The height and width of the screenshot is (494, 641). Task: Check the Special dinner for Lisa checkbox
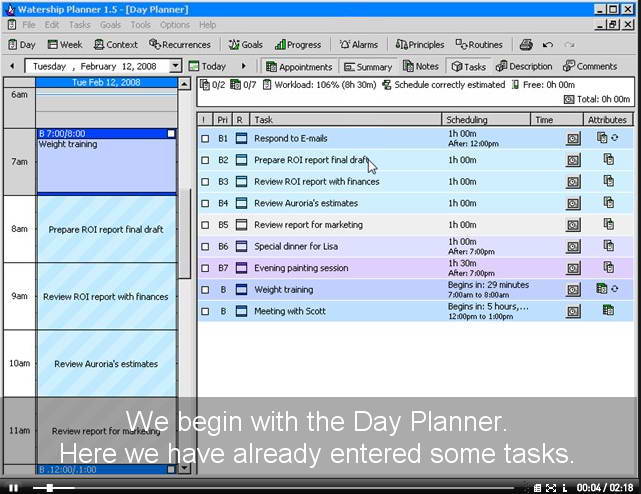coord(205,247)
